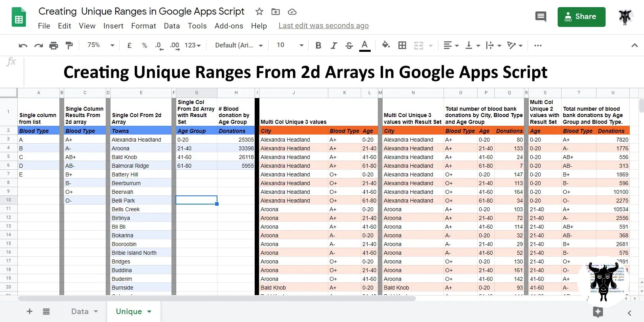Open Google Sheets home icon

coord(19,17)
